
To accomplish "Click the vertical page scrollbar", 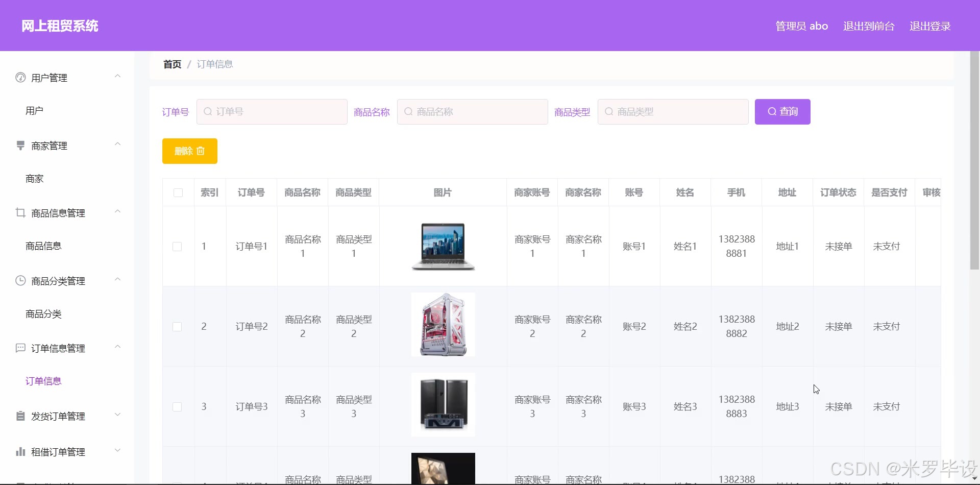I will pyautogui.click(x=974, y=161).
